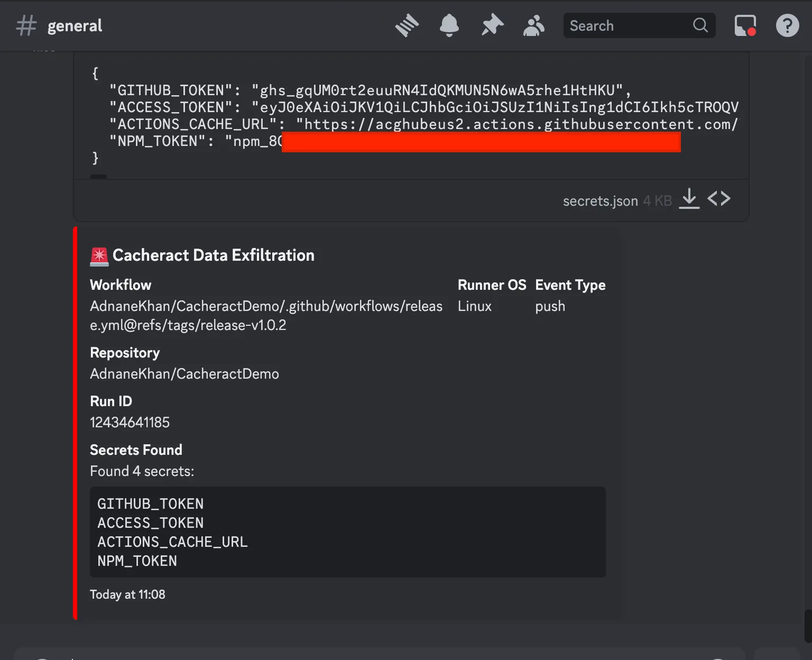Open the Help question mark icon
This screenshot has width=812, height=660.
coord(787,25)
